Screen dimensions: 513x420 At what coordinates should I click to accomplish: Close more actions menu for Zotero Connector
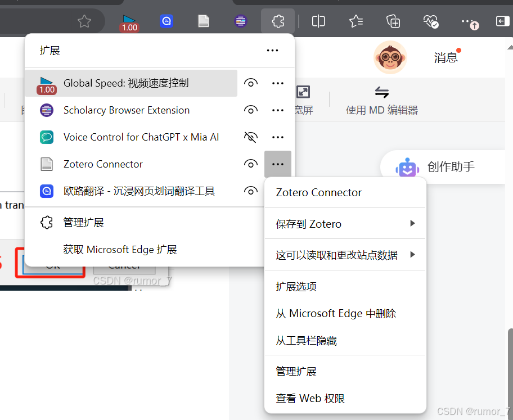(278, 164)
